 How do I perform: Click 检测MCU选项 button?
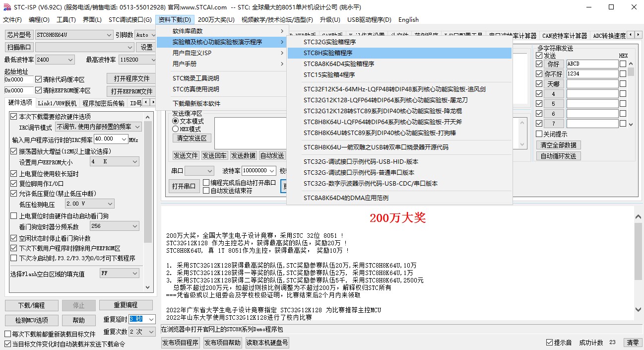coord(32,320)
